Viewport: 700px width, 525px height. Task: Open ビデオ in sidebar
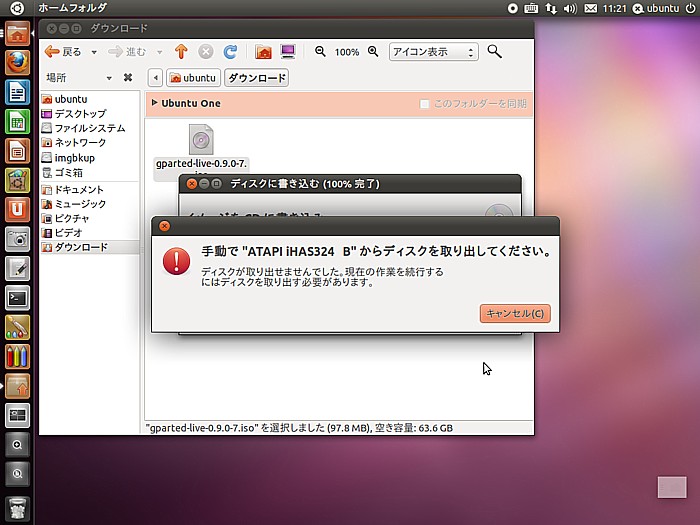[x=89, y=233]
